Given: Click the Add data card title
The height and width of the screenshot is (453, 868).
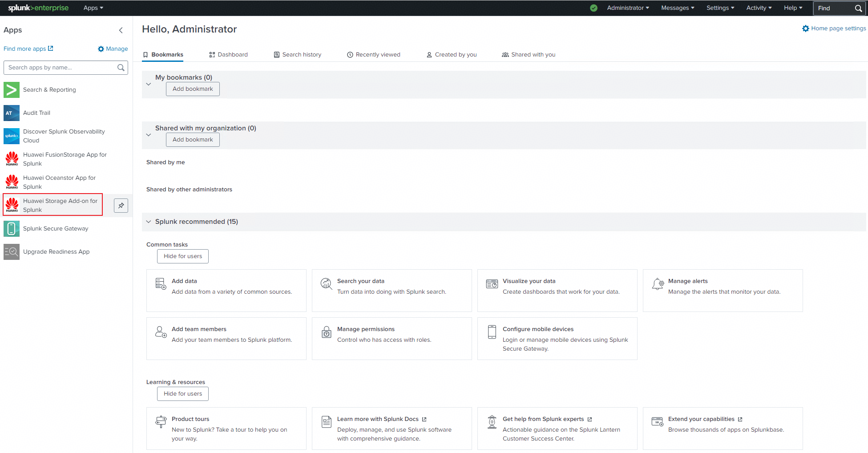Looking at the screenshot, I should [184, 281].
